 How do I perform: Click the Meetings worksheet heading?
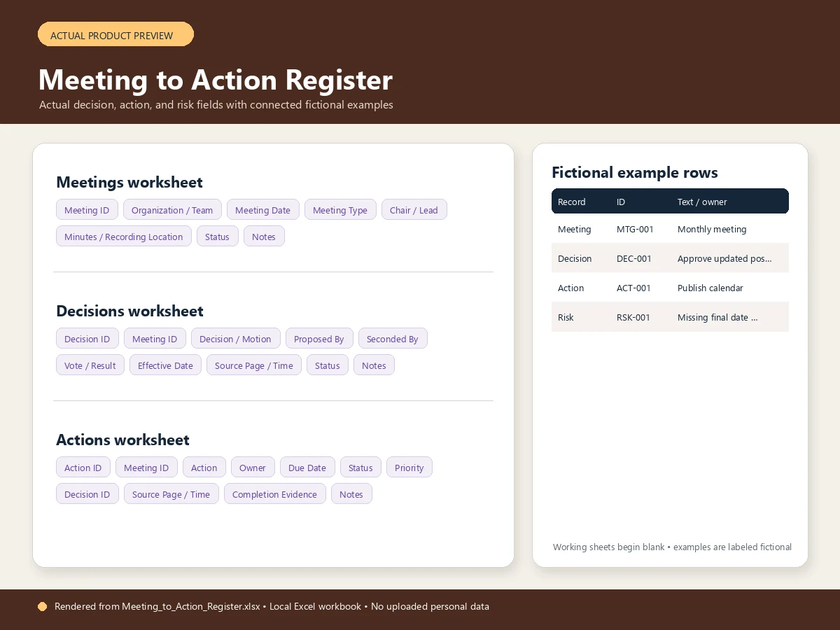point(129,182)
